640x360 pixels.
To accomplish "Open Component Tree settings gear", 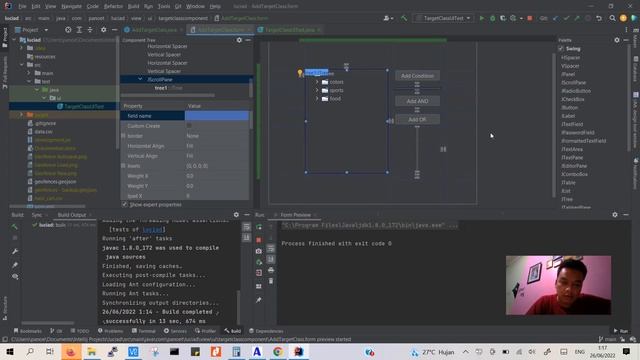I will click(239, 40).
